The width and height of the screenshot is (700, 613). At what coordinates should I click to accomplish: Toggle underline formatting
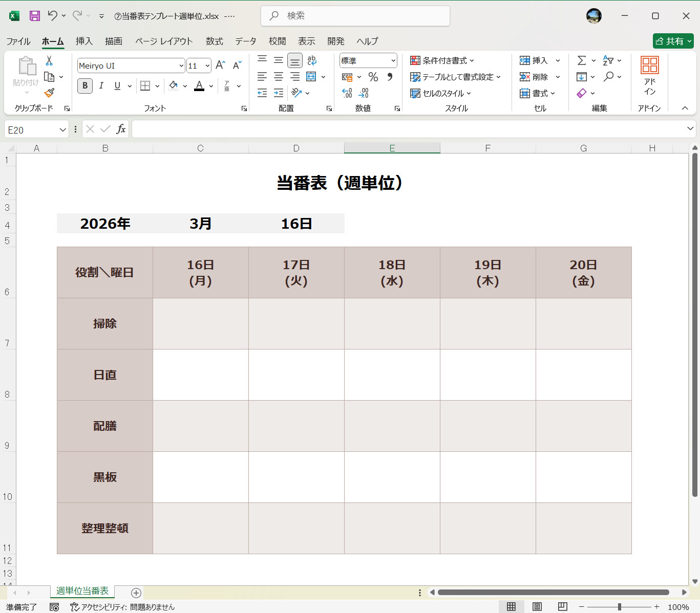coord(117,85)
